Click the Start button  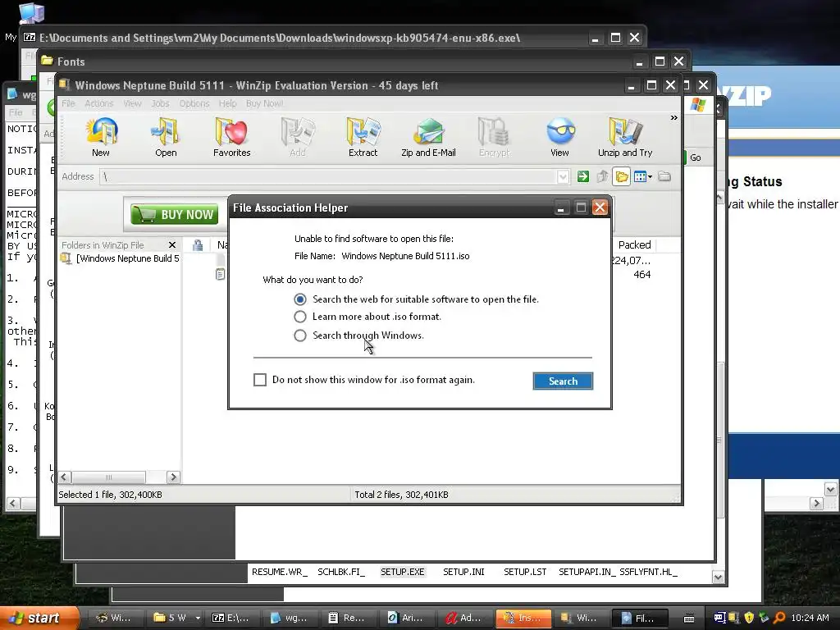(39, 618)
